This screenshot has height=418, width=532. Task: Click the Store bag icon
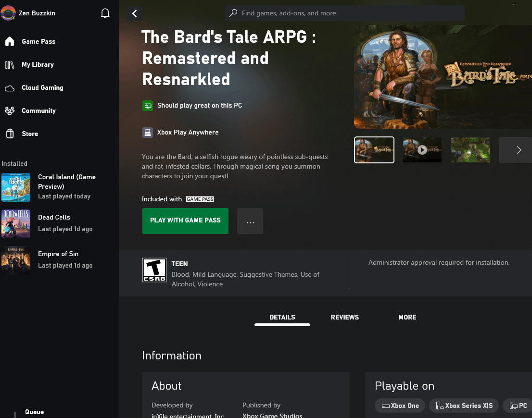pos(10,134)
